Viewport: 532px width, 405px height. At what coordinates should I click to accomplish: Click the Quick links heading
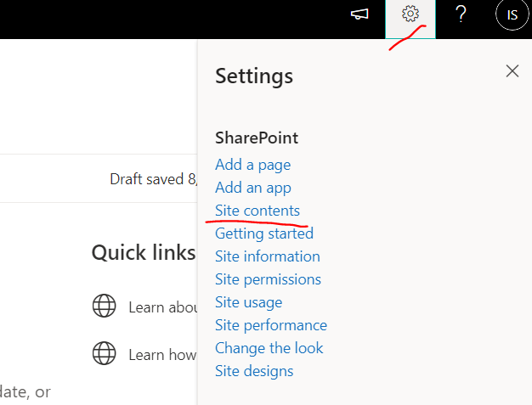[144, 252]
